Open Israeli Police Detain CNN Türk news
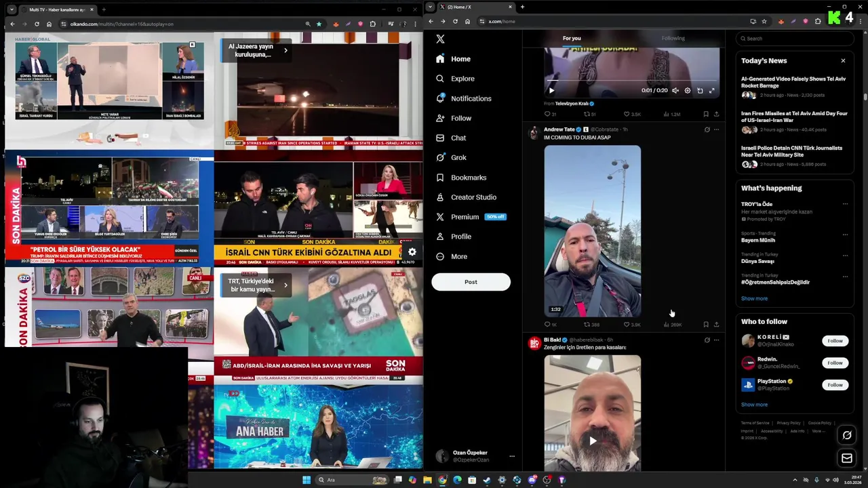The image size is (868, 488). click(x=794, y=156)
